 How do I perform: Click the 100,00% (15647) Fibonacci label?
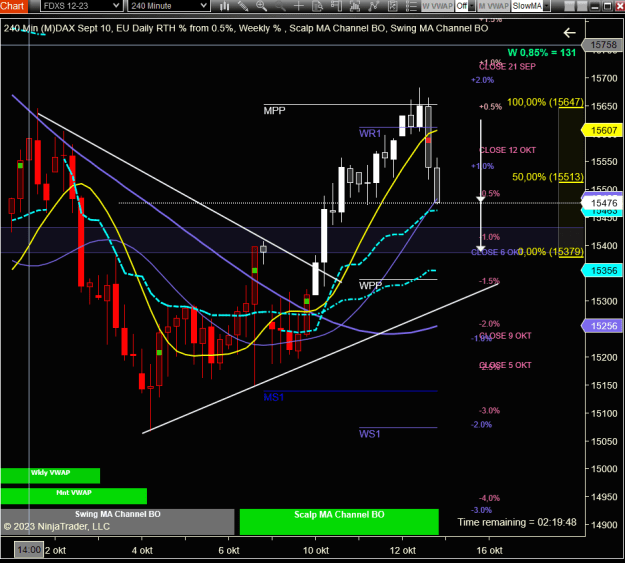coord(545,102)
